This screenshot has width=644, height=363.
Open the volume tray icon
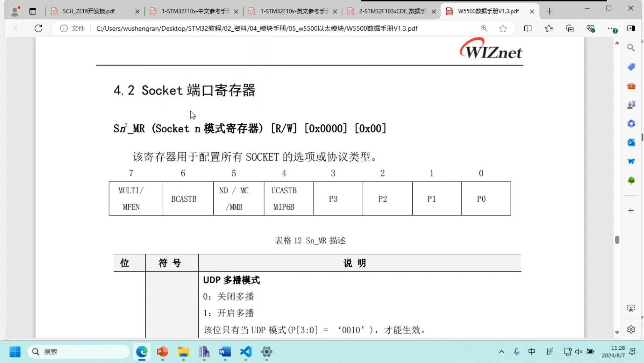tap(579, 352)
